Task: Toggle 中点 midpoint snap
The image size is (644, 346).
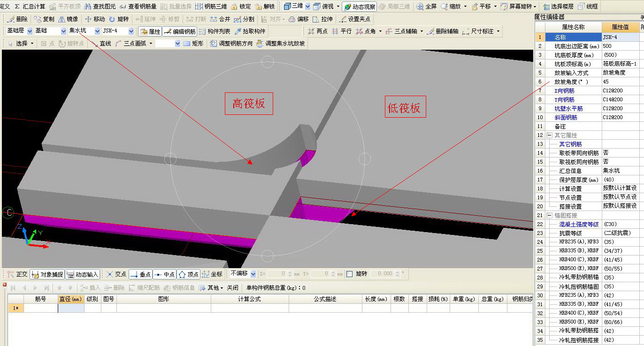Action: 164,274
